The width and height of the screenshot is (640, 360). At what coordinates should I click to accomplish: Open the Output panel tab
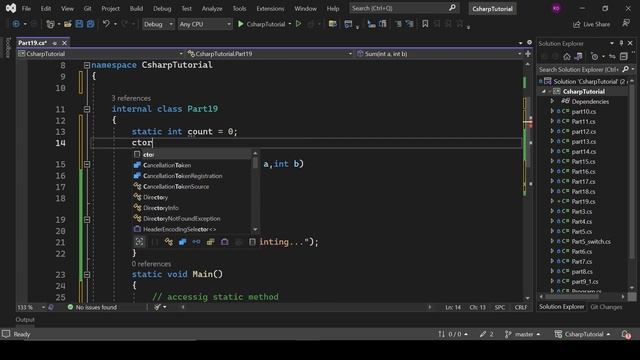coord(25,320)
